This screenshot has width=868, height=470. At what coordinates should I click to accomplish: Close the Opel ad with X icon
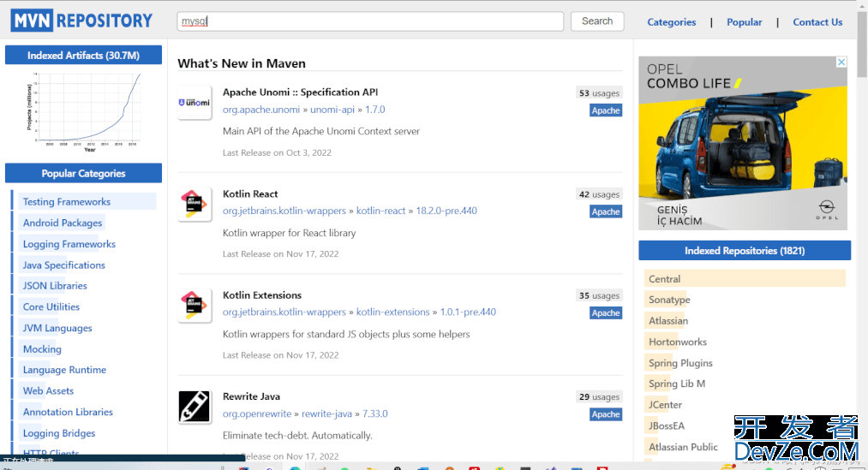(x=841, y=62)
